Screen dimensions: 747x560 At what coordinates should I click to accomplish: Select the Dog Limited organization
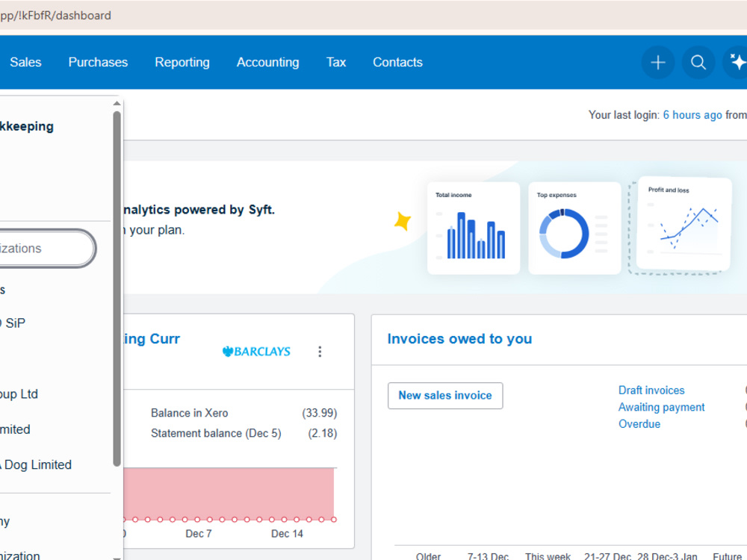coord(36,464)
